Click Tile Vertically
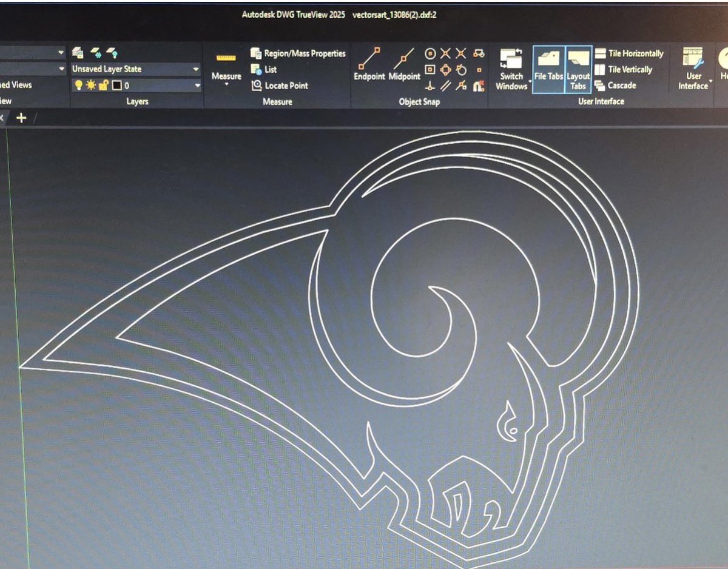The width and height of the screenshot is (728, 569). pos(623,70)
